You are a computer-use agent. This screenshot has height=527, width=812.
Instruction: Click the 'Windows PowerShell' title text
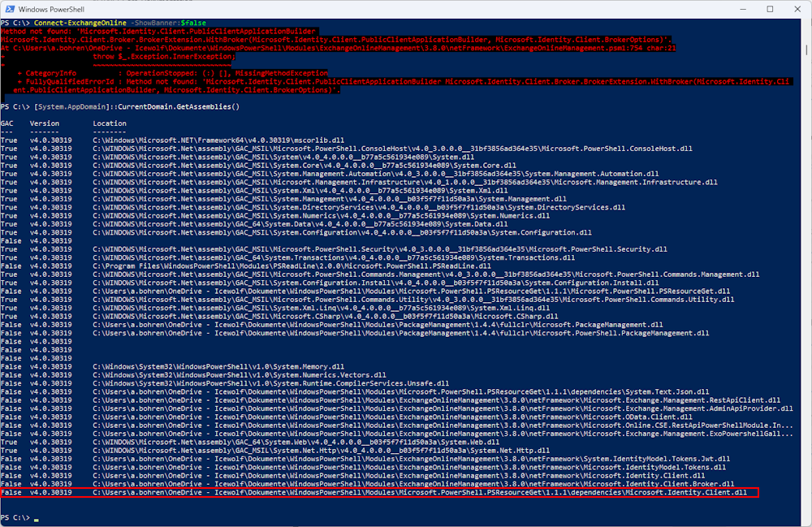pos(51,9)
